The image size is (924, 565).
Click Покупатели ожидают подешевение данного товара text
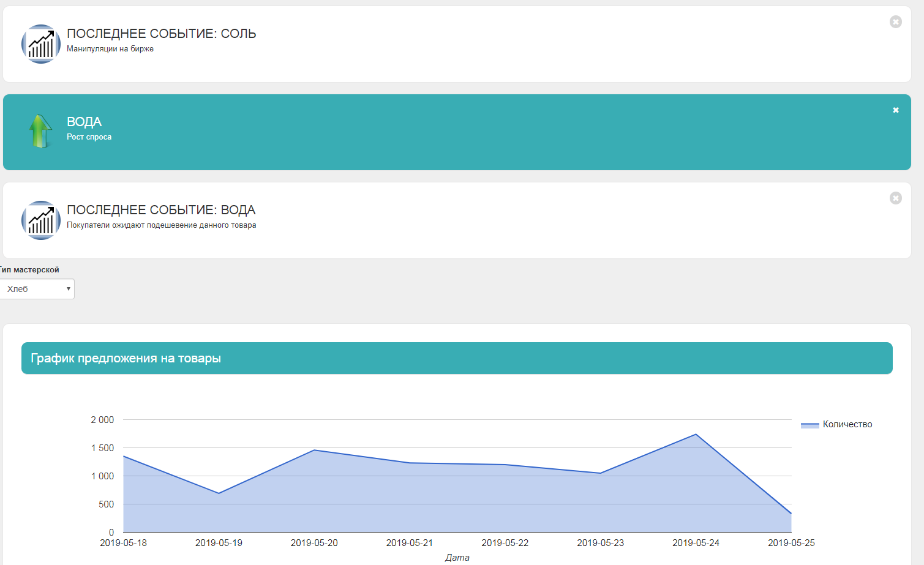pos(162,225)
